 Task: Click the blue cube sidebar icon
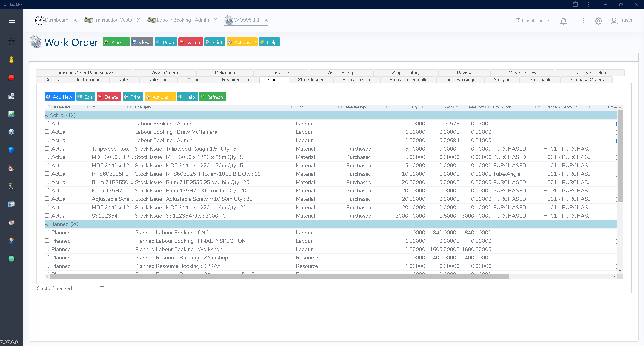(x=11, y=150)
